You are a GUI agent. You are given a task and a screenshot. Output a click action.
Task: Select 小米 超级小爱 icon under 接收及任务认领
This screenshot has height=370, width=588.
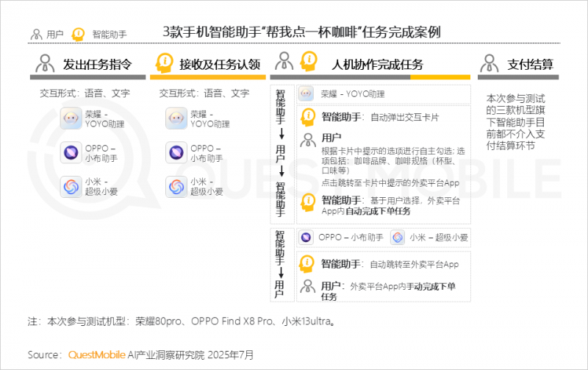click(176, 187)
